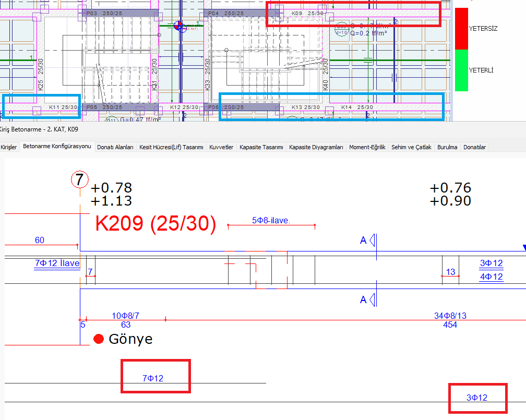Image resolution: width=526 pixels, height=420 pixels.
Task: Click the red Gönye dot symbol
Action: [98, 339]
